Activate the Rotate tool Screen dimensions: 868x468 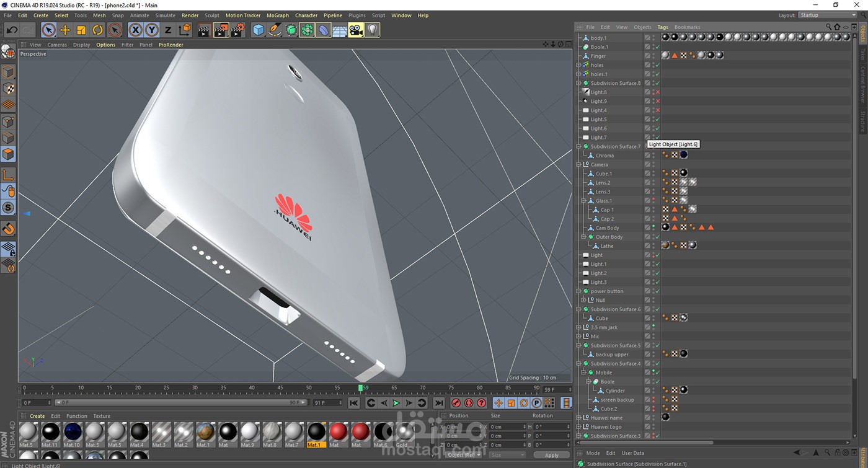98,30
